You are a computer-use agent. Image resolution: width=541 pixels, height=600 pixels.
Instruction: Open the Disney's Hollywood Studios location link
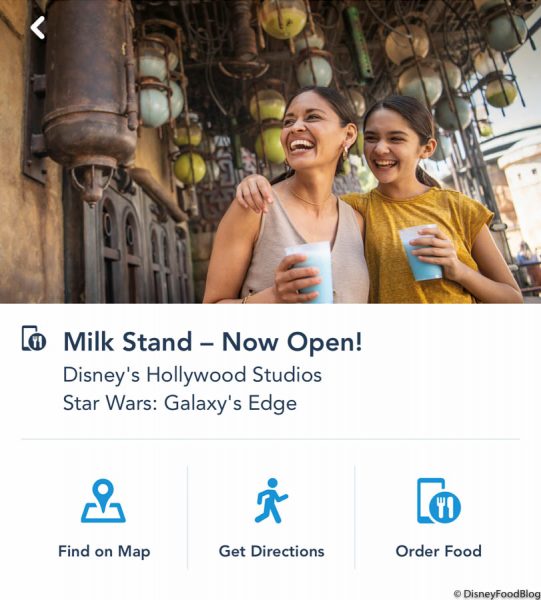(192, 375)
